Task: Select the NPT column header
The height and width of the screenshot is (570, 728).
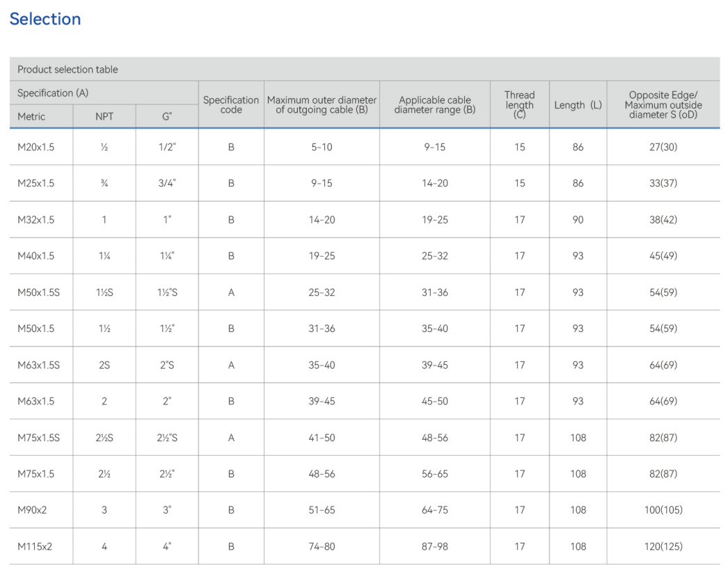Action: 104,116
